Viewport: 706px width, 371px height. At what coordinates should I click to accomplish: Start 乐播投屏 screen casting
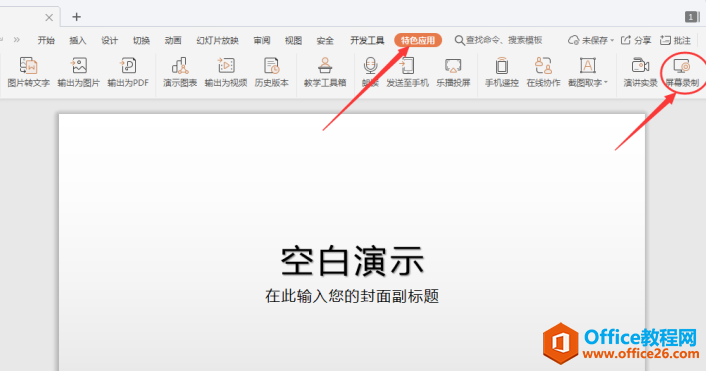coord(453,72)
